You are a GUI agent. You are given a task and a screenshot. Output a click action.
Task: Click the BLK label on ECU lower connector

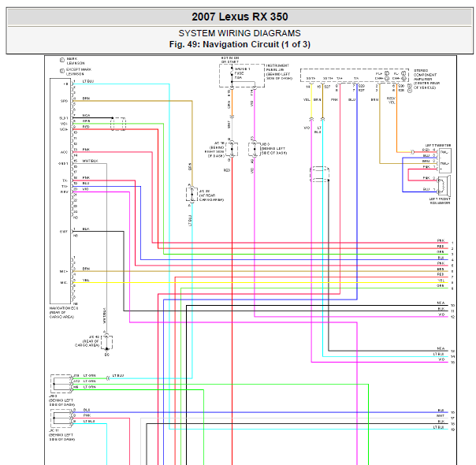[x=86, y=229]
